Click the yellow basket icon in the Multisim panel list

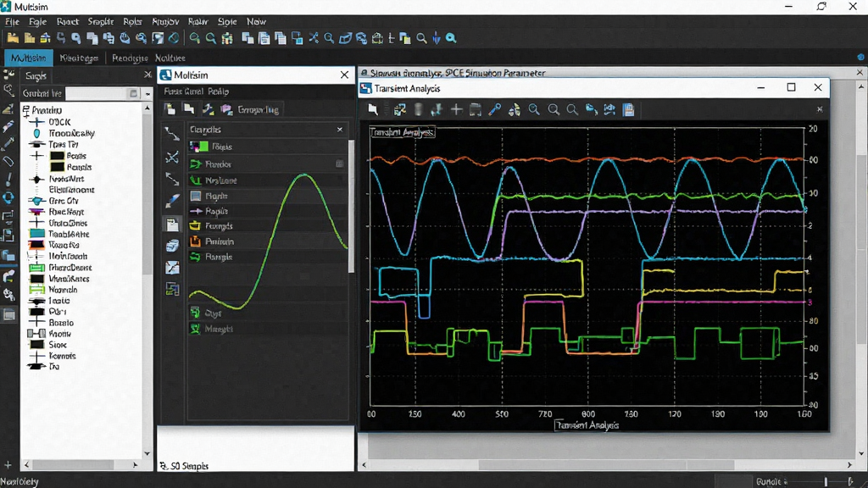pos(195,225)
